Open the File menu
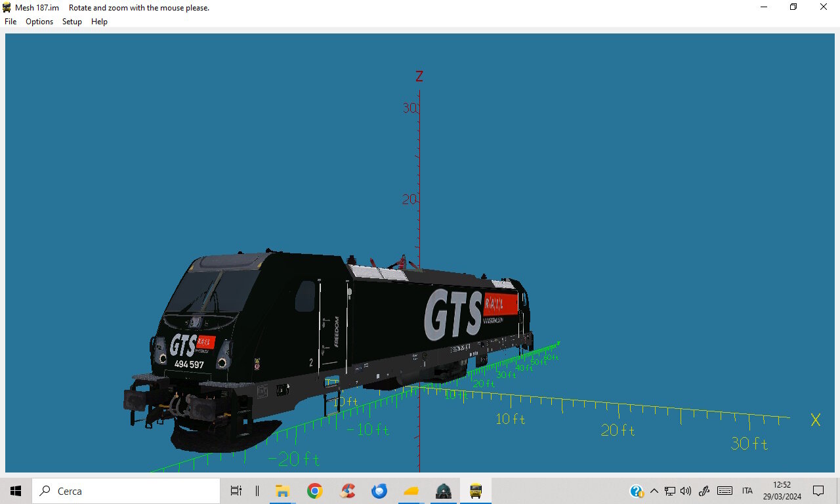Image resolution: width=840 pixels, height=504 pixels. click(10, 22)
